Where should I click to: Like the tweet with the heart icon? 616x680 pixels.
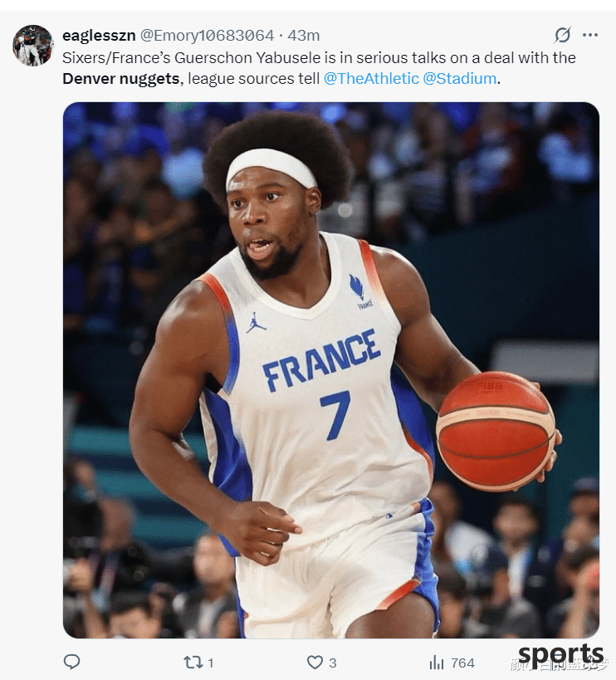click(315, 663)
